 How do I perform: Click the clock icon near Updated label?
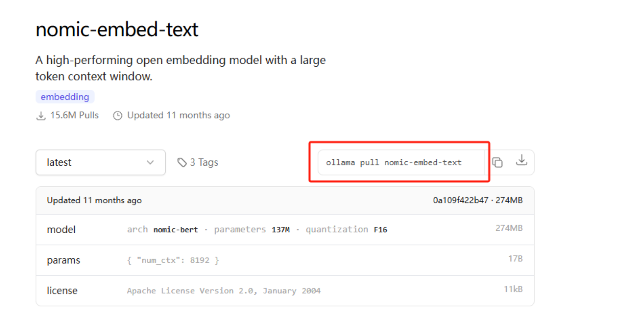[118, 116]
